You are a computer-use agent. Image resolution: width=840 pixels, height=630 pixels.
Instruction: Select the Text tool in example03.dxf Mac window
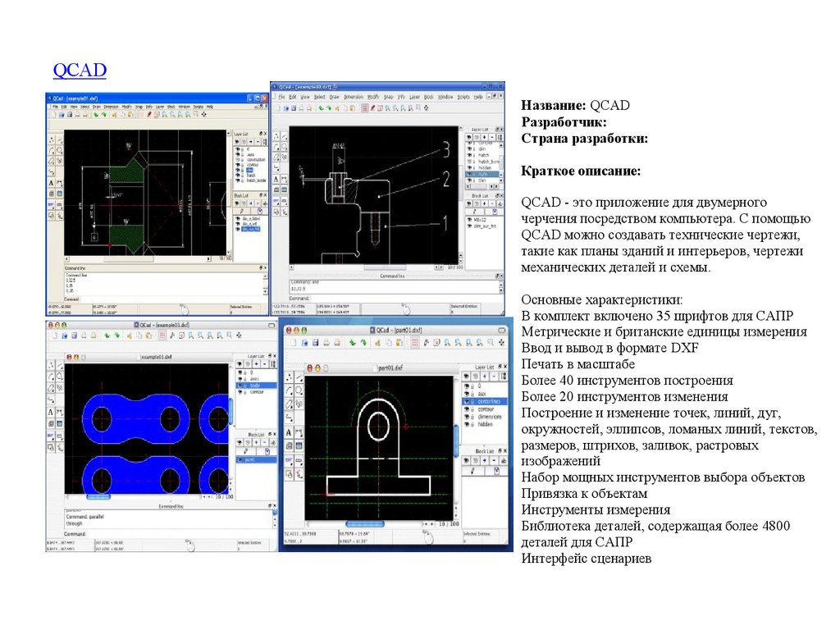50,412
